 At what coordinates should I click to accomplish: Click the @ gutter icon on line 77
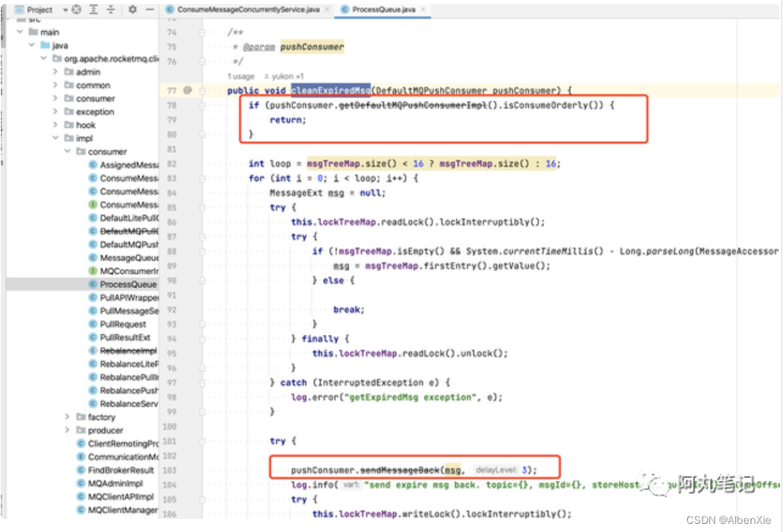(187, 90)
